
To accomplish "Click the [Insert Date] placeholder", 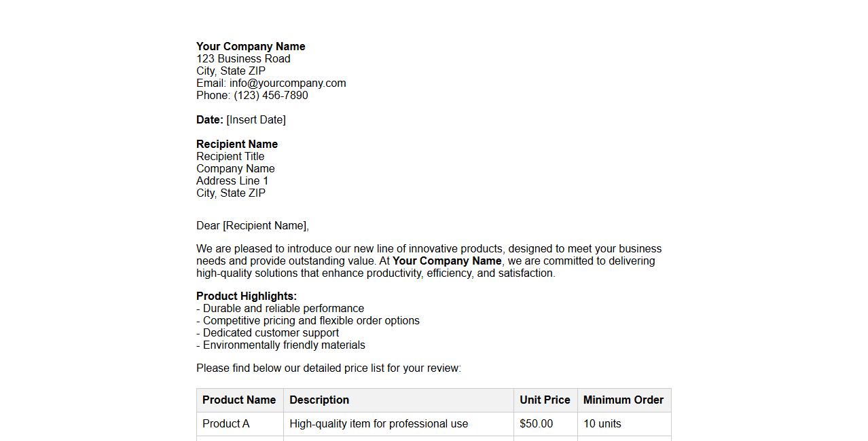I will pyautogui.click(x=256, y=119).
